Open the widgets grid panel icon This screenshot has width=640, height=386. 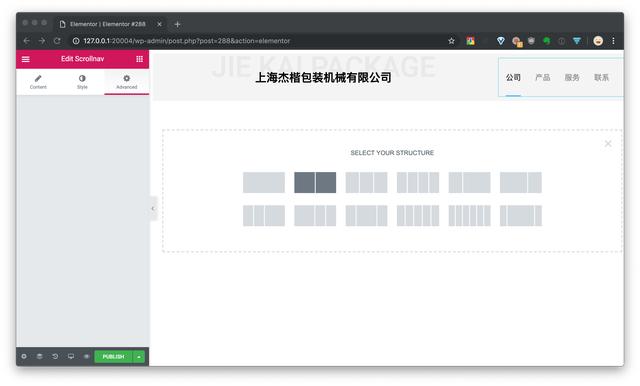pyautogui.click(x=139, y=59)
